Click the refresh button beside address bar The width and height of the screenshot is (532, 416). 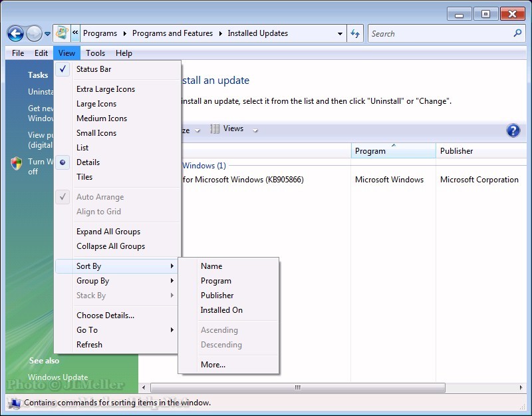356,33
